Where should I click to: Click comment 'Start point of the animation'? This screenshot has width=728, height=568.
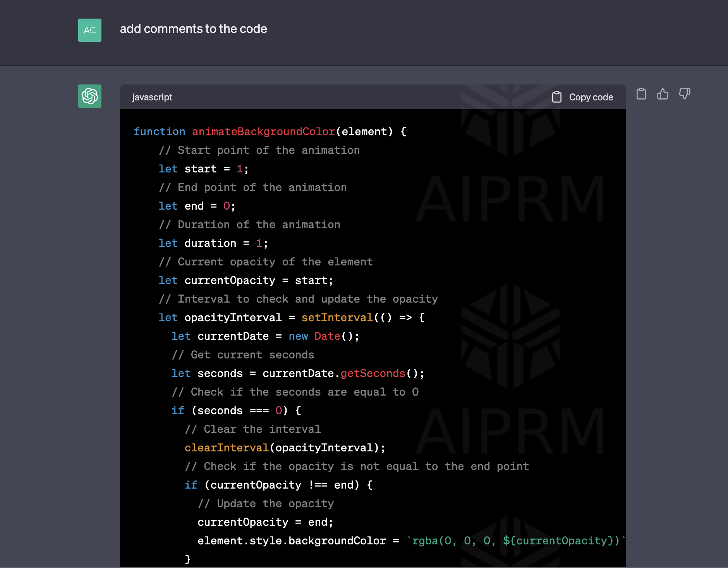tap(259, 150)
